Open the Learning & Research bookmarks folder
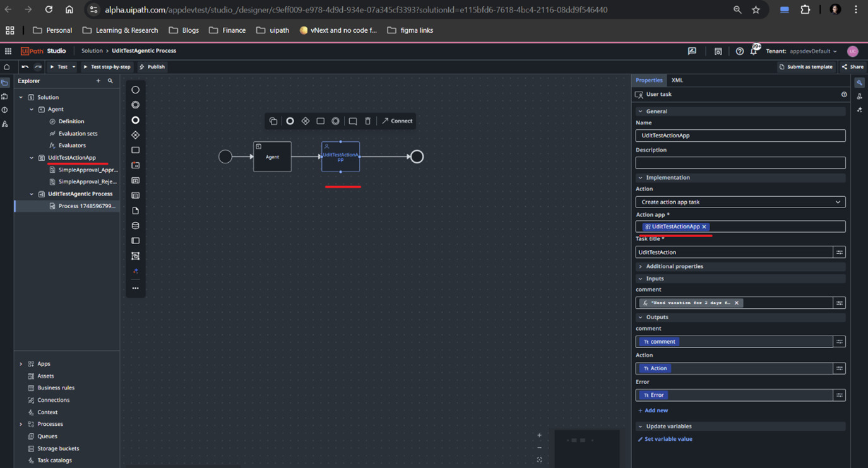 tap(120, 30)
